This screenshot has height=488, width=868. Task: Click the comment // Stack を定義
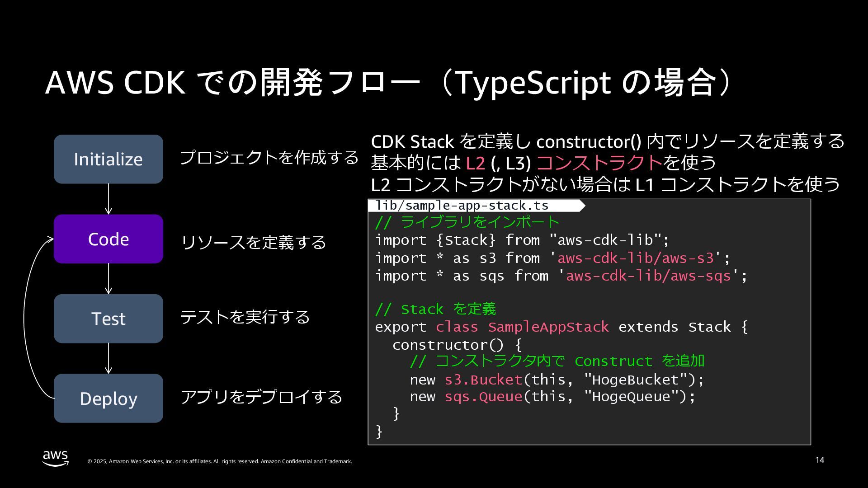pos(435,309)
